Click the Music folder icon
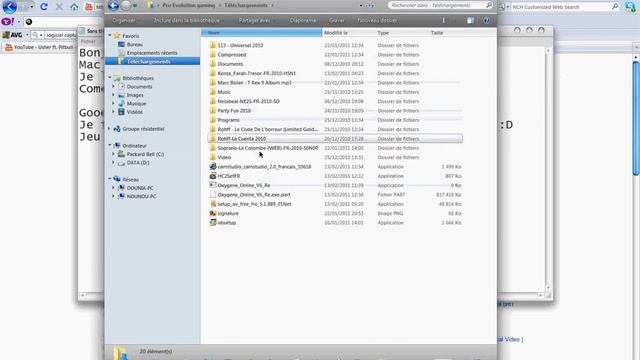The width and height of the screenshot is (640, 360). 213,92
